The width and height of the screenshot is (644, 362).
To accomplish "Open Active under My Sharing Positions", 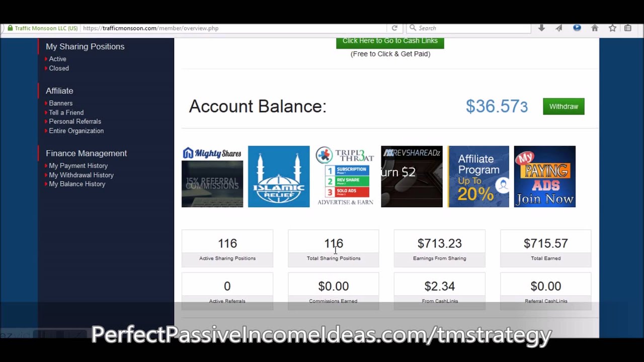I will point(58,59).
